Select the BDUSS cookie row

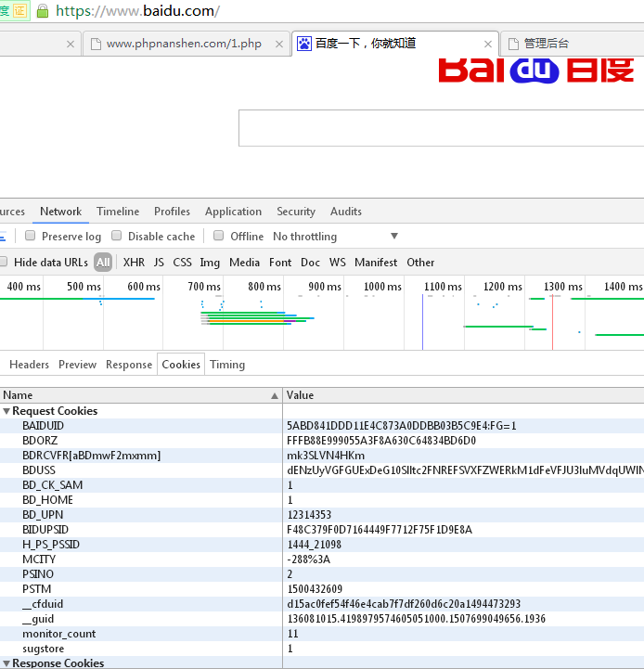click(x=322, y=470)
